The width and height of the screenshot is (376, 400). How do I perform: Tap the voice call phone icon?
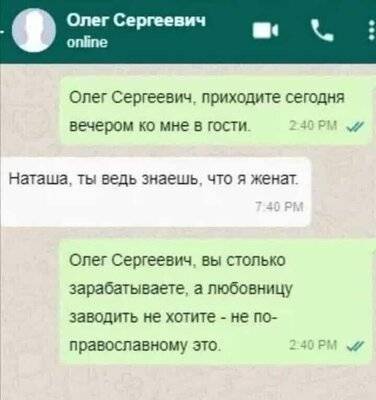tap(322, 31)
